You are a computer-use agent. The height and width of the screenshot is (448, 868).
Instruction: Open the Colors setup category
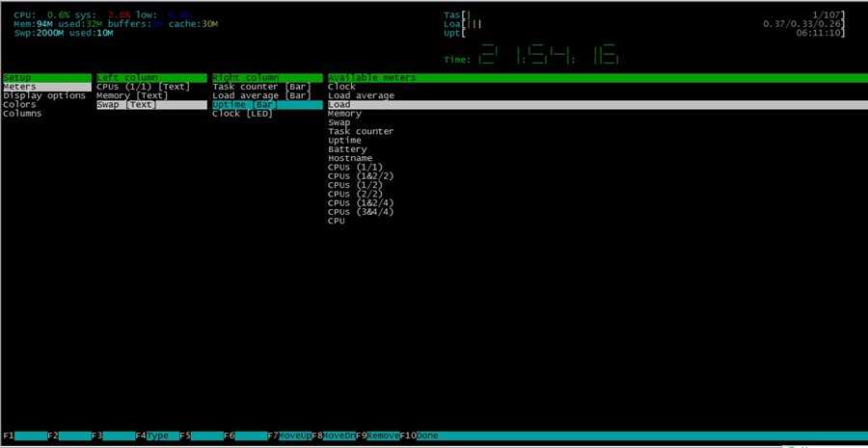19,104
